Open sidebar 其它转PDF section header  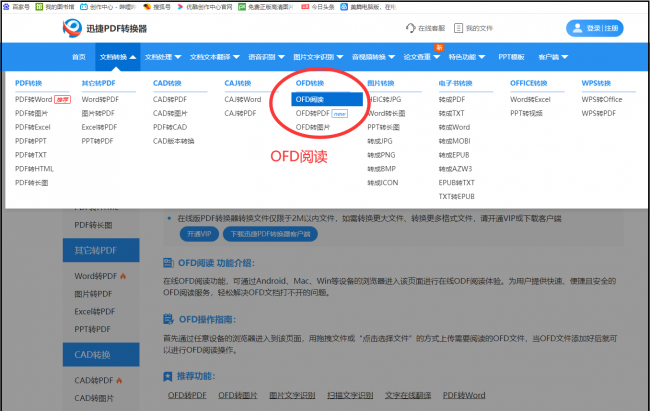click(101, 250)
